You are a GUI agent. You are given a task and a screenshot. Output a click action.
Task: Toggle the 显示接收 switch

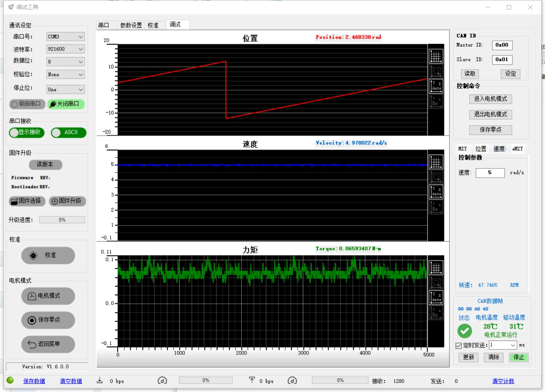click(27, 132)
